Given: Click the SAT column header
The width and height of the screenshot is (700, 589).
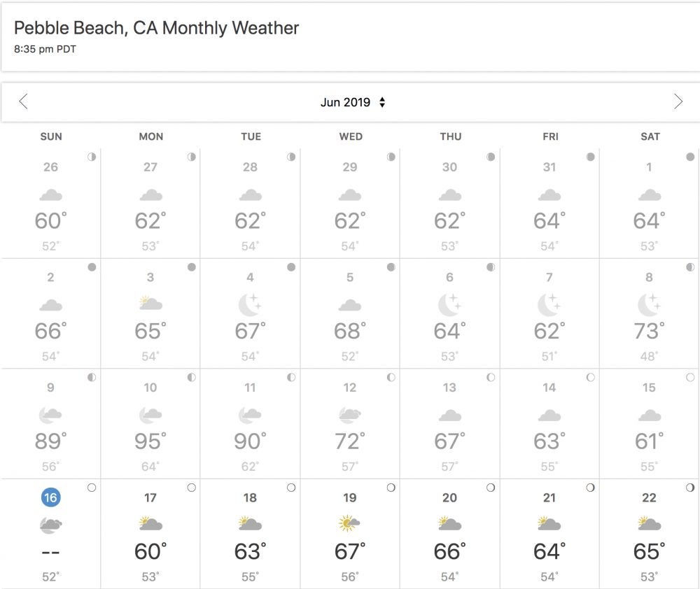Looking at the screenshot, I should [x=650, y=136].
